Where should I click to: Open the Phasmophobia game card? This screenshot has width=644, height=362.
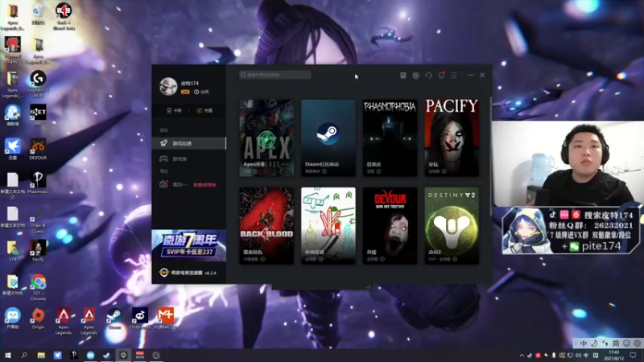point(390,138)
